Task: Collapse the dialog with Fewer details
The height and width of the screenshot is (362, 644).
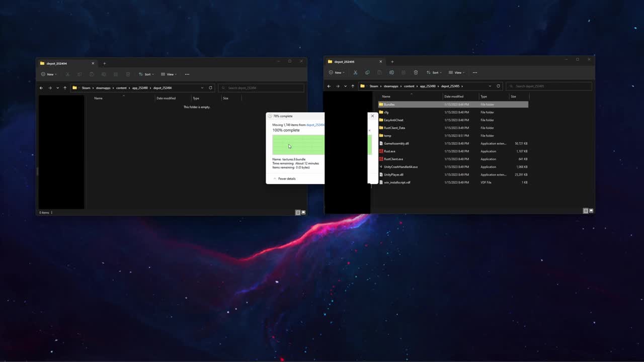Action: click(x=285, y=178)
